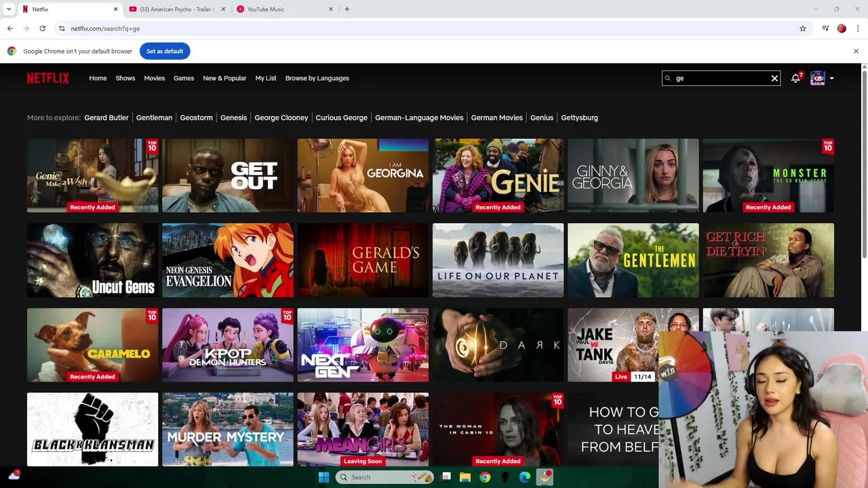
Task: Open the Games section
Action: (184, 78)
